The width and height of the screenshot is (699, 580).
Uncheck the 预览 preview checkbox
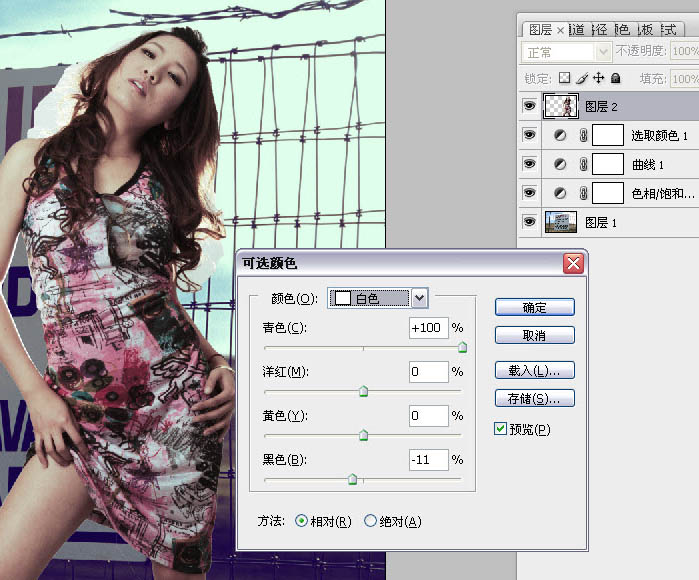(x=501, y=429)
